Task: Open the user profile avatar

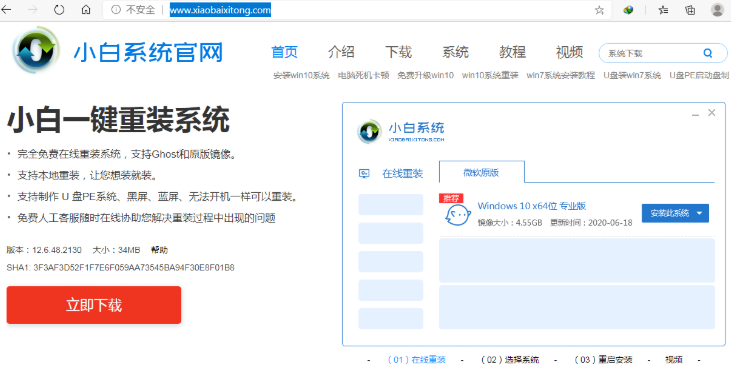Action: click(x=717, y=10)
